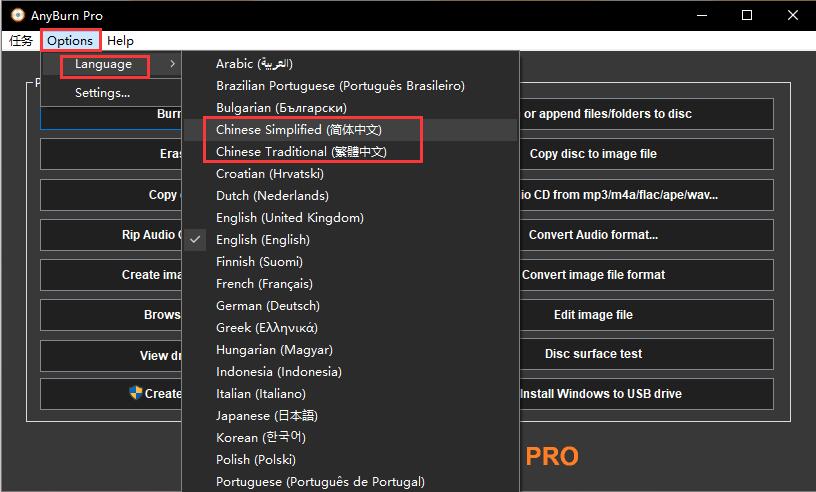The image size is (816, 492).
Task: Click Install Windows to USB drive button
Action: pos(646,394)
